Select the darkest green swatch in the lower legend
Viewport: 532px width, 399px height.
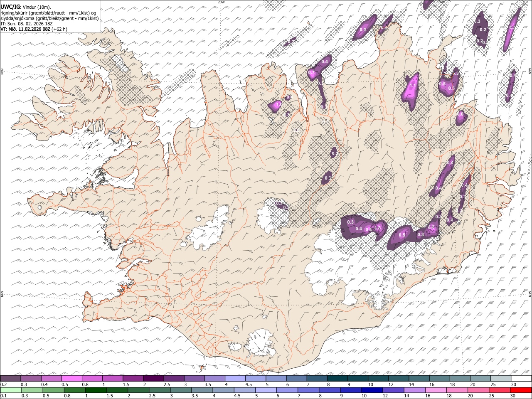click(96, 390)
